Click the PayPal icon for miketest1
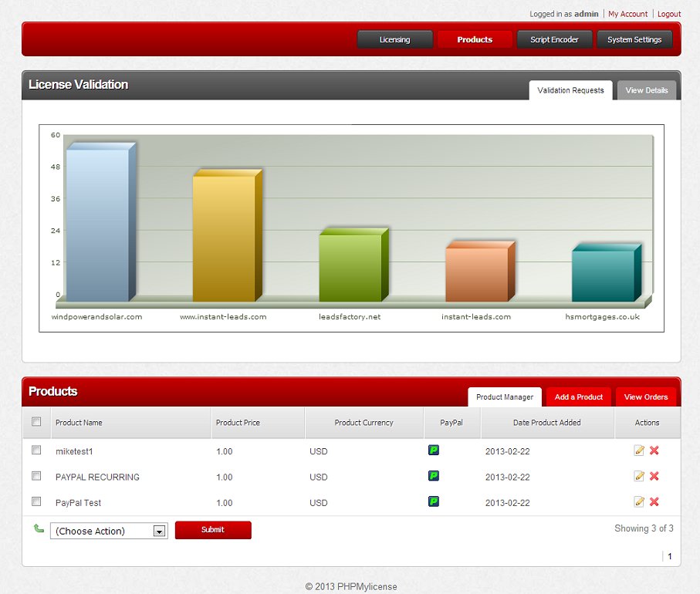This screenshot has width=700, height=594. [434, 451]
